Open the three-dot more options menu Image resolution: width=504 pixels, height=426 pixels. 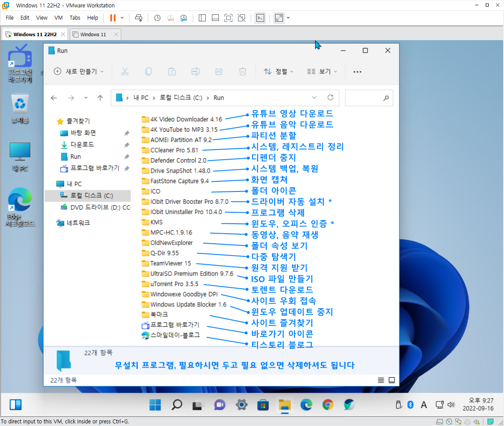tap(358, 72)
